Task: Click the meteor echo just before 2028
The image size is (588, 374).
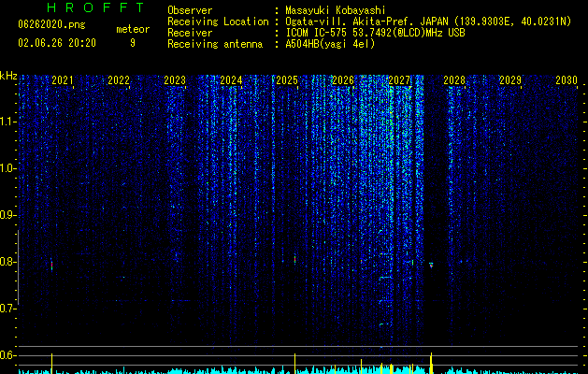Action: (431, 265)
